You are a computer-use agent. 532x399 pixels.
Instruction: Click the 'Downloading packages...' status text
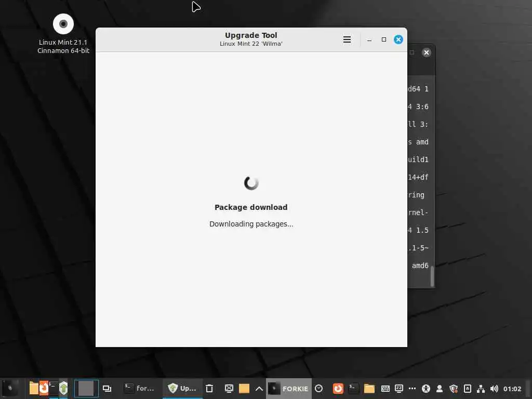[251, 224]
